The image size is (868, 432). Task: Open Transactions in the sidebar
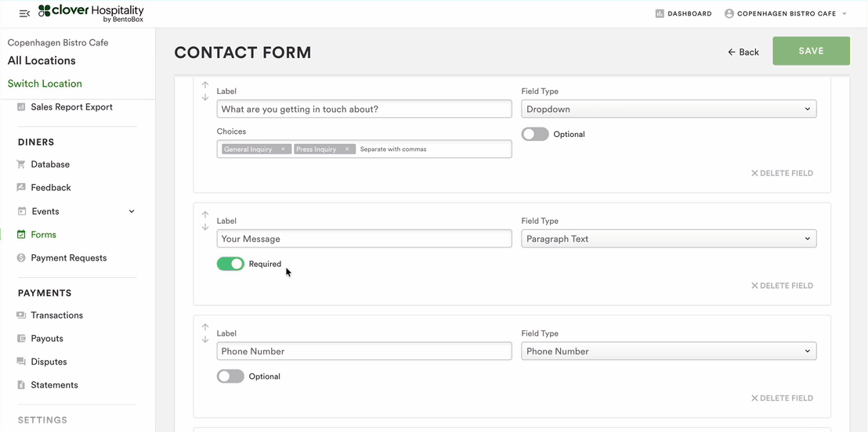56,315
